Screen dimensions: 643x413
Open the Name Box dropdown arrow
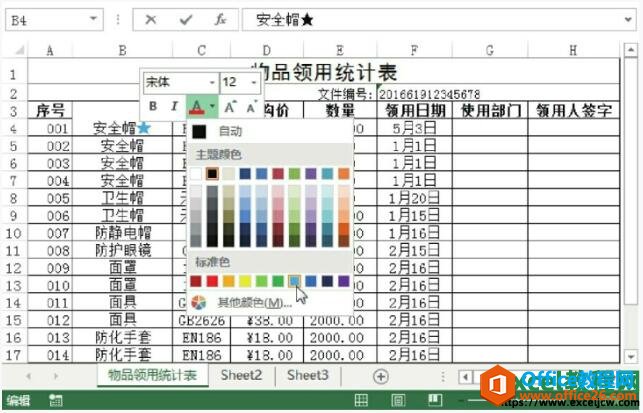point(93,19)
